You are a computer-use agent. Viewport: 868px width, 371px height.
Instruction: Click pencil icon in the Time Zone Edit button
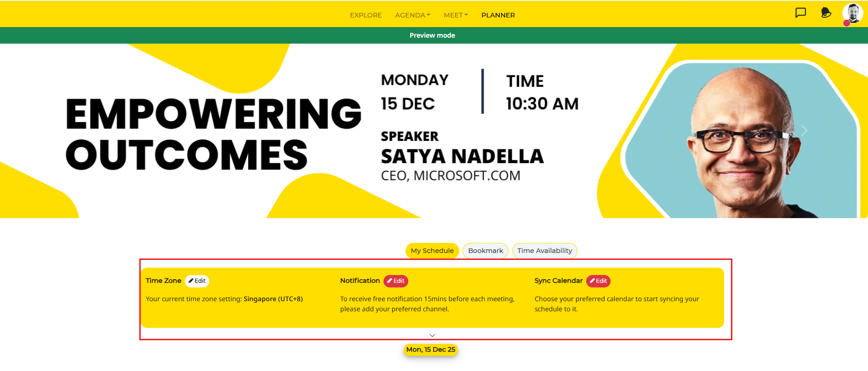(191, 281)
